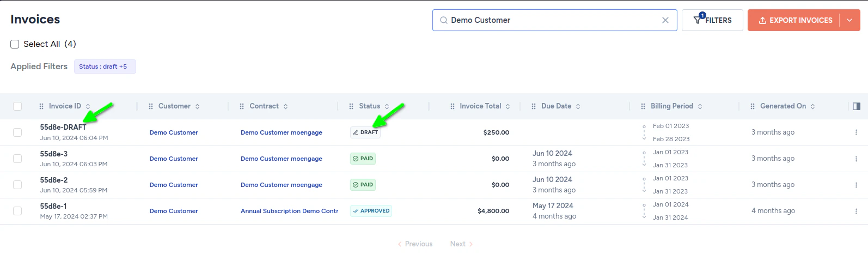This screenshot has width=868, height=254.
Task: Sort by Invoice Total column arrows
Action: pos(508,106)
